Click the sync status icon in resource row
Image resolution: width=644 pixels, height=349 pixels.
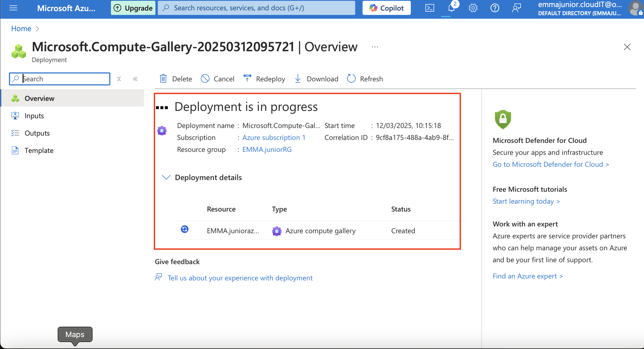[185, 229]
